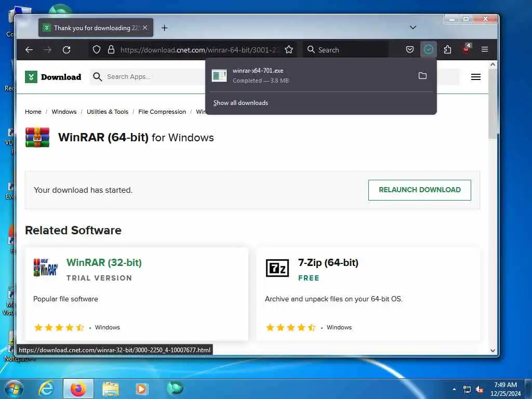Open the media player taskbar icon
Image resolution: width=532 pixels, height=399 pixels.
tap(141, 389)
